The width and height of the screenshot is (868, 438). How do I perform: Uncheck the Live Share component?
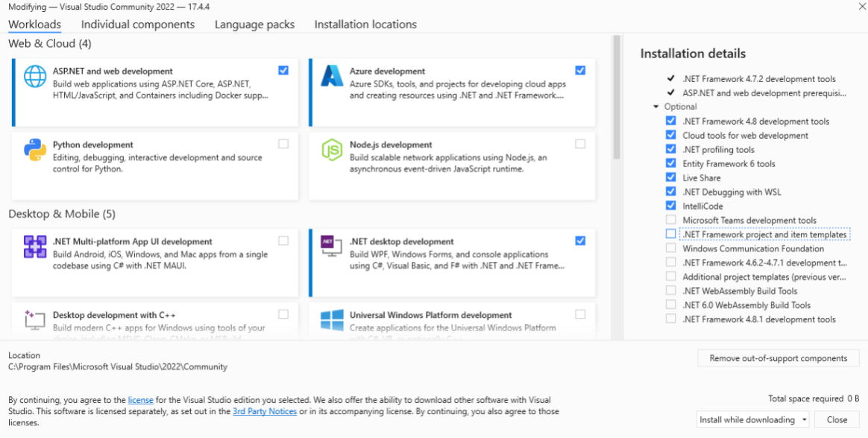point(671,177)
